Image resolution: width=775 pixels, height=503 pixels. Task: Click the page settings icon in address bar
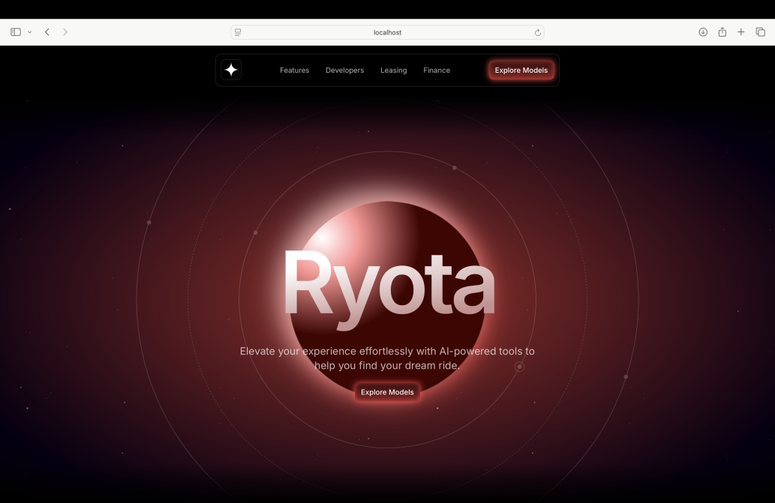[238, 32]
